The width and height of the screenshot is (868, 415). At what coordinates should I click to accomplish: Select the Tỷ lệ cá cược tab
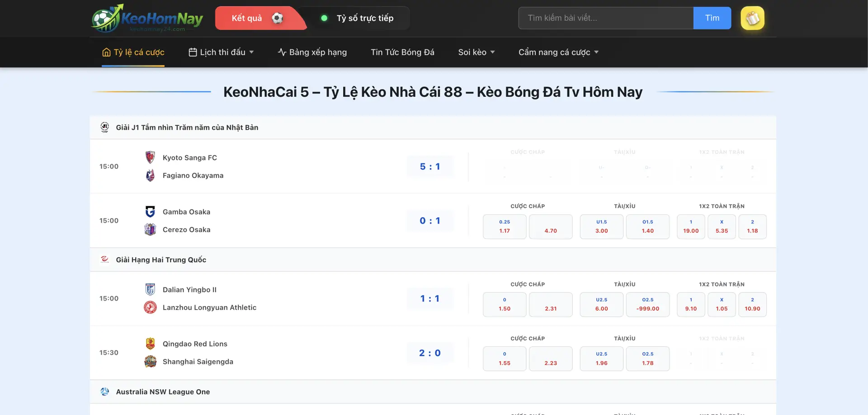tap(133, 52)
